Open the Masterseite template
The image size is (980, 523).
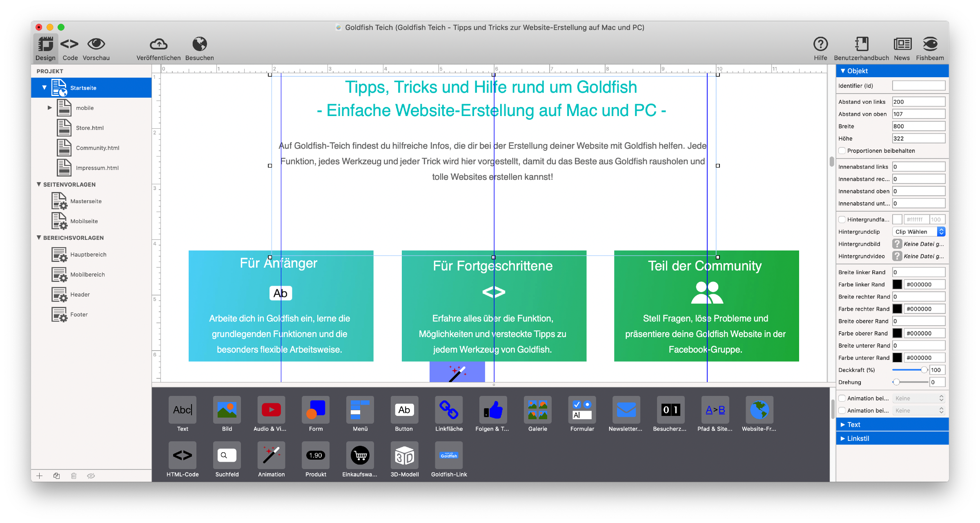coord(91,201)
